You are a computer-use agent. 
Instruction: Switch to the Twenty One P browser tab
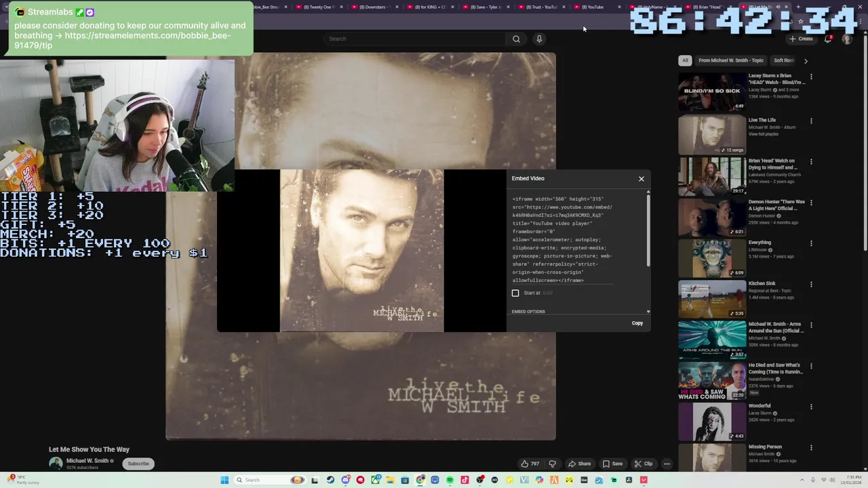[319, 7]
